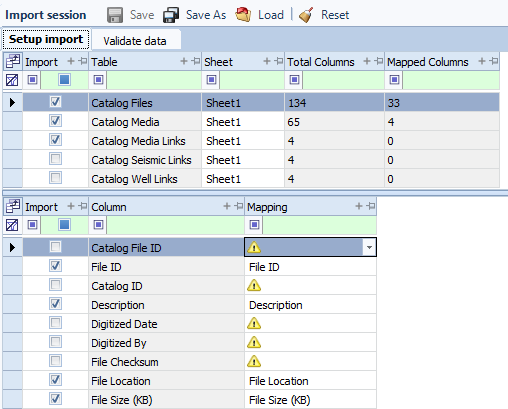Viewport: 508px width, 409px height.
Task: Uncheck the Import box for File ID column
Action: click(x=55, y=266)
